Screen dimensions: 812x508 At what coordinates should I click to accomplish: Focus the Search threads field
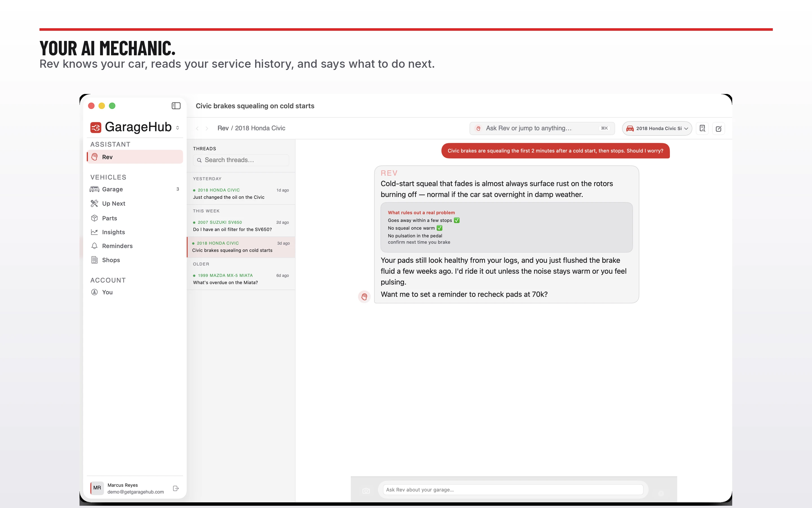point(241,160)
